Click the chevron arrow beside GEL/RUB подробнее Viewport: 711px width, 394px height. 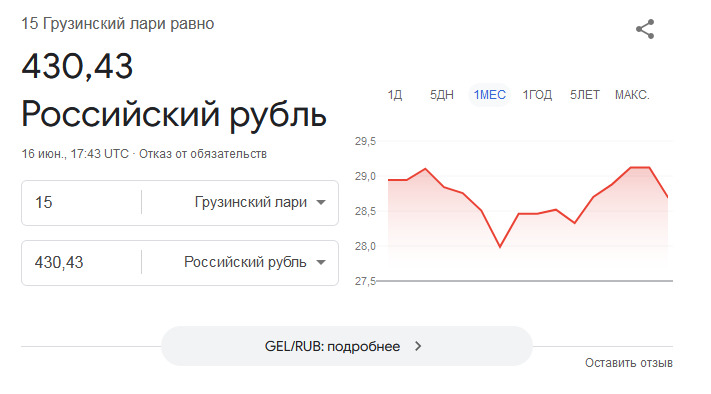[x=418, y=346]
